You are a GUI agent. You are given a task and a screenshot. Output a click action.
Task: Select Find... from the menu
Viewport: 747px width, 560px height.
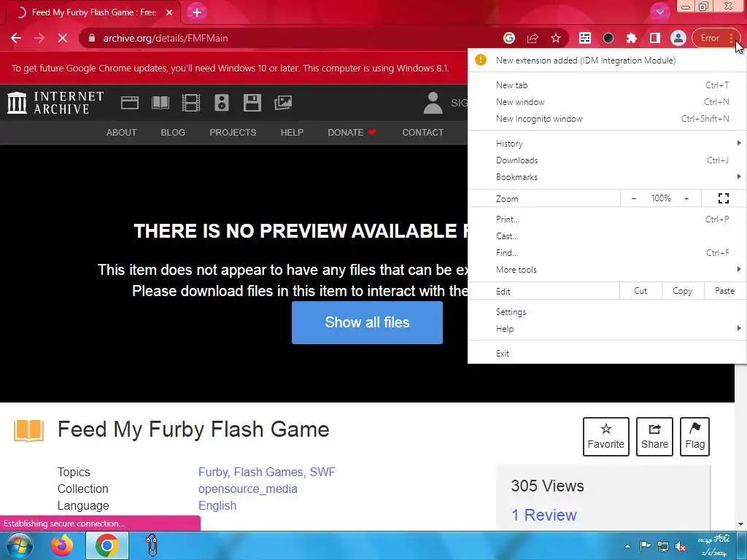click(x=607, y=253)
